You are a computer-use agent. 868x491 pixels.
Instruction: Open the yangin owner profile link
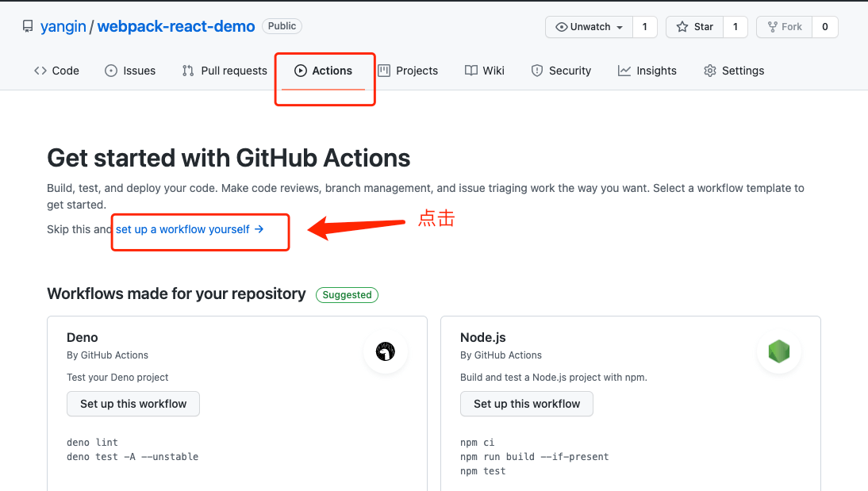(63, 26)
